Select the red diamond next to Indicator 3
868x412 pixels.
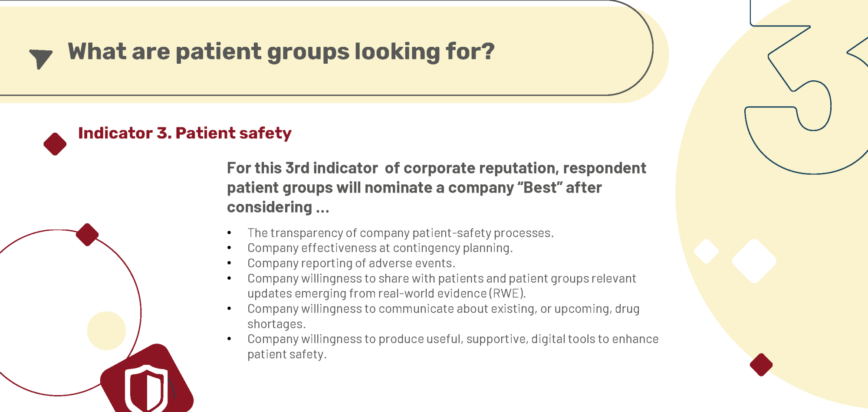coord(55,144)
